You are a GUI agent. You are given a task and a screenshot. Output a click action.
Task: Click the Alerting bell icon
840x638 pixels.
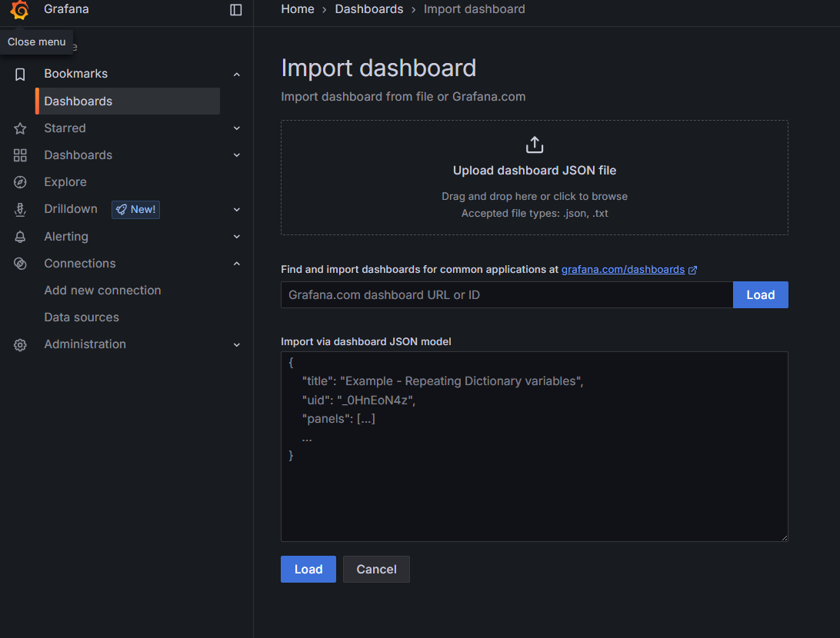coord(20,237)
